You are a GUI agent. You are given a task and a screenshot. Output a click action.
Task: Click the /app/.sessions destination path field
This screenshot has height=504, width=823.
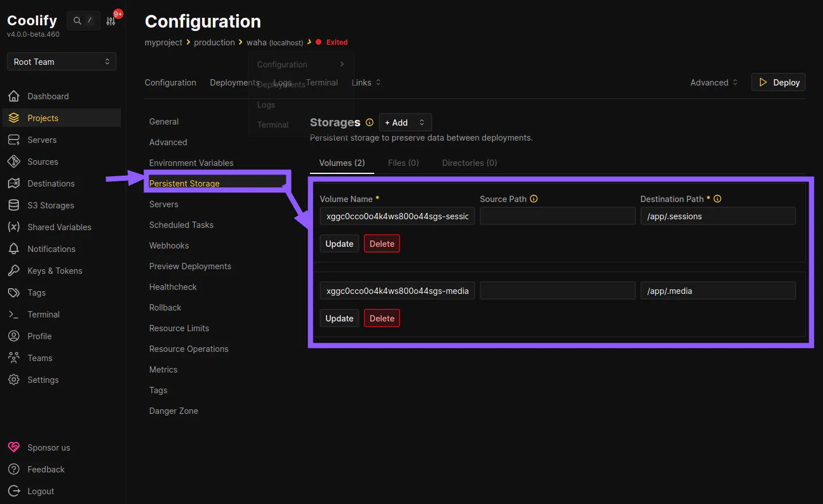(x=717, y=216)
